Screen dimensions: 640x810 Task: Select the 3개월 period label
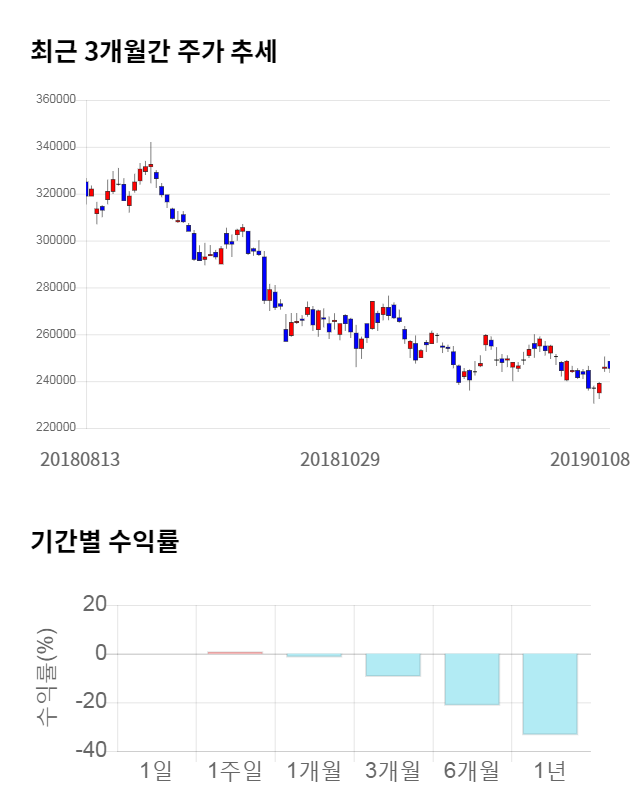tap(393, 771)
